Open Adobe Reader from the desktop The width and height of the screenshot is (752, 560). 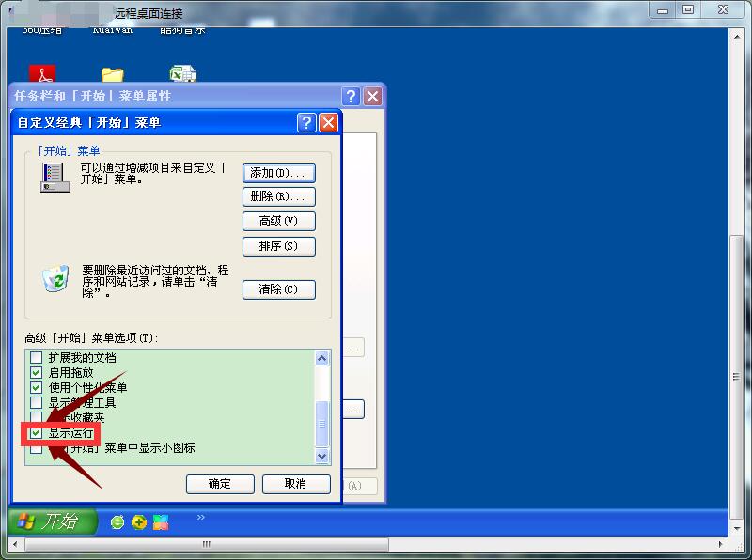(42, 74)
